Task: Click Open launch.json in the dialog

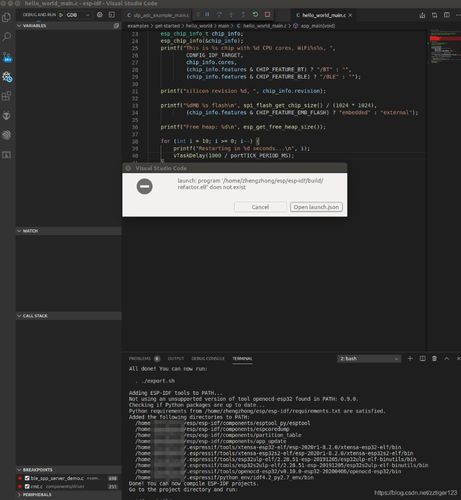Action: tap(316, 207)
